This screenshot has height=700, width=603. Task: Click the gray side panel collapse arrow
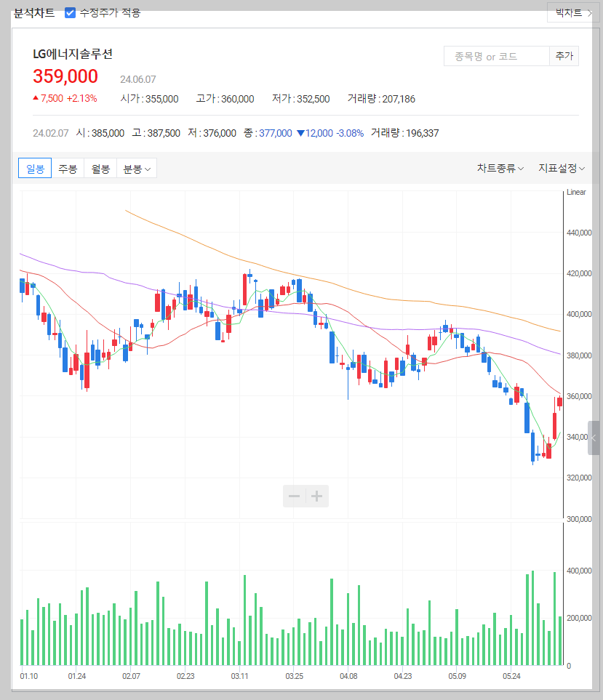click(x=594, y=438)
